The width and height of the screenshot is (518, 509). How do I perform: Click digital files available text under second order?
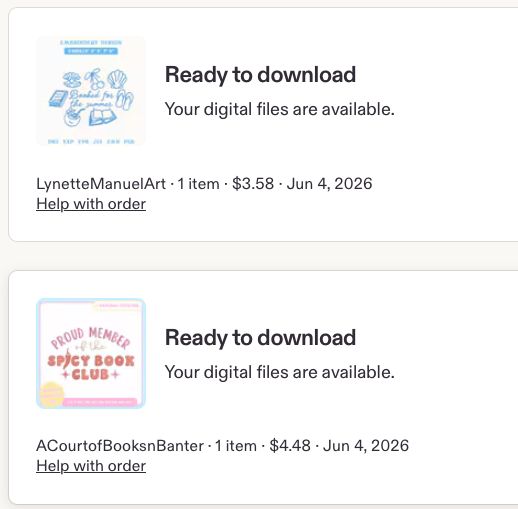coord(280,372)
